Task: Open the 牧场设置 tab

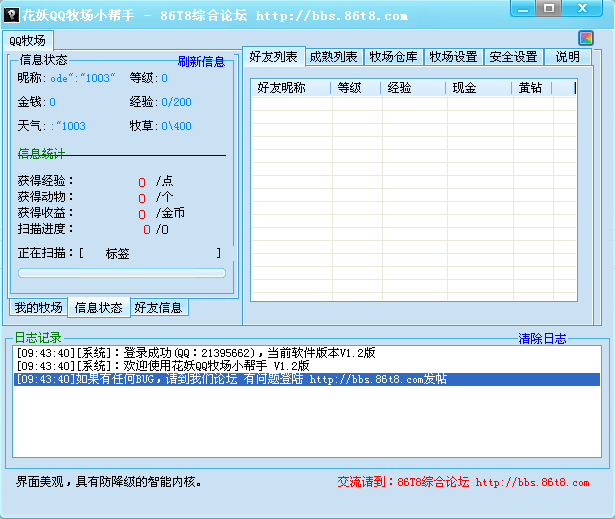Action: pos(454,57)
